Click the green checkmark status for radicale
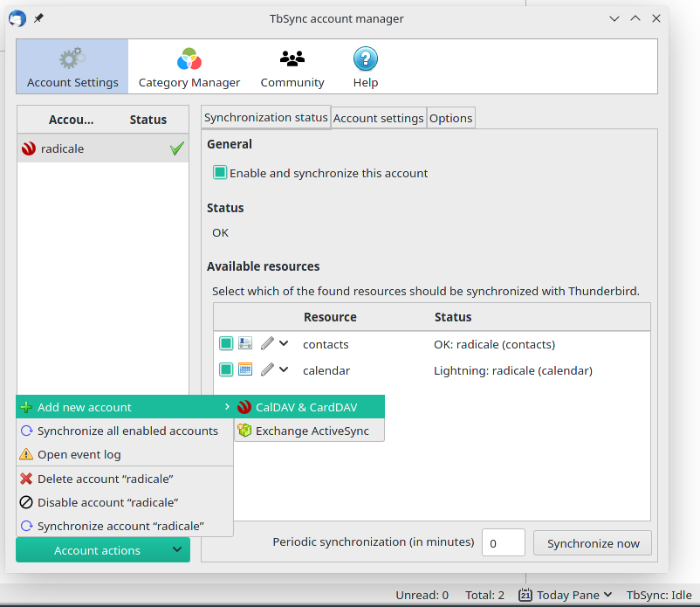 tap(177, 148)
